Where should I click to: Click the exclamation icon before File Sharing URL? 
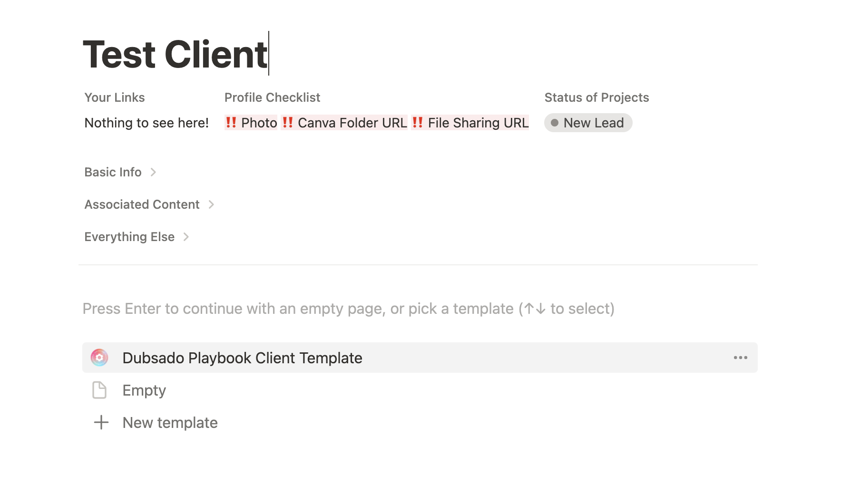tap(418, 123)
